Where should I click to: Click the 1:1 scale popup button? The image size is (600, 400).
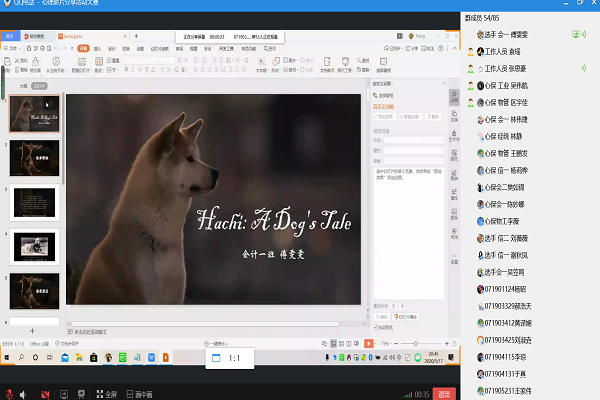point(230,358)
